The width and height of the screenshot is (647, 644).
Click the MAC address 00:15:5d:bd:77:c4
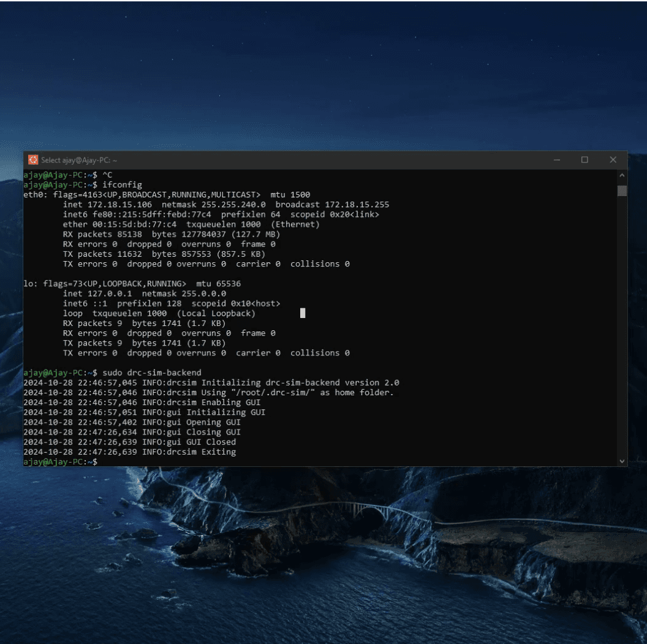[135, 224]
